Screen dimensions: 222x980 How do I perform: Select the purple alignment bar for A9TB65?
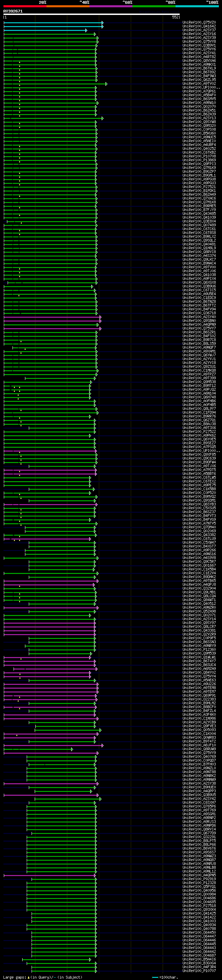[51, 581]
